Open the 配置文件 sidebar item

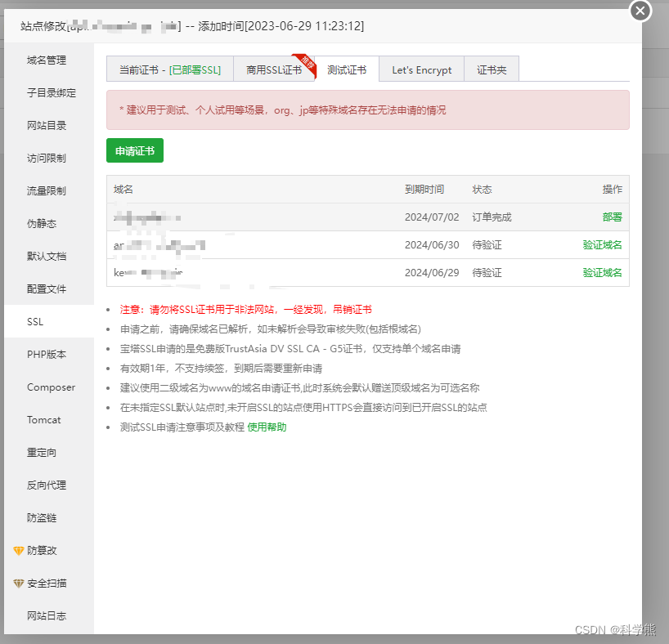(x=47, y=289)
